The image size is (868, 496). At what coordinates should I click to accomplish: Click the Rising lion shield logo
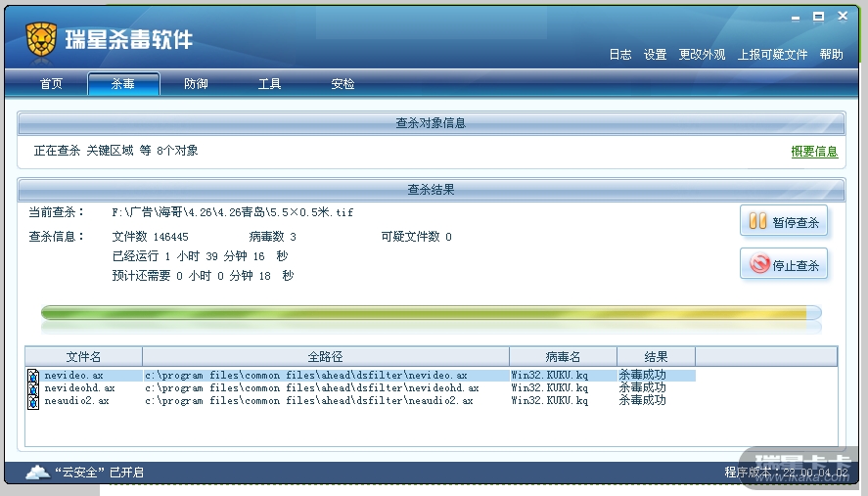(41, 39)
